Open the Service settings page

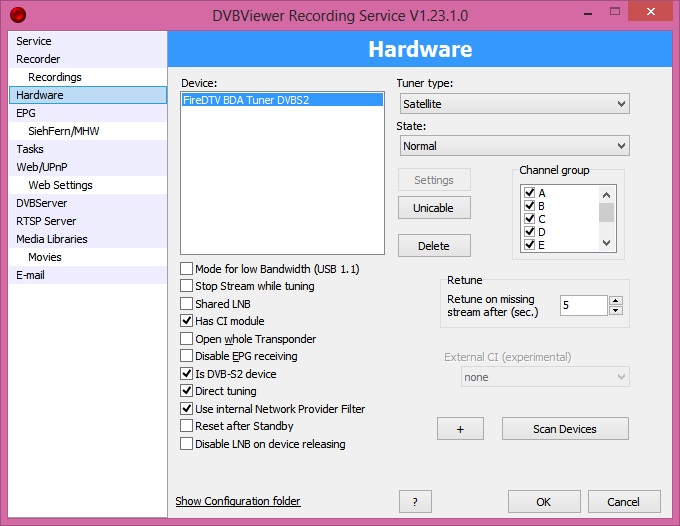click(x=88, y=41)
